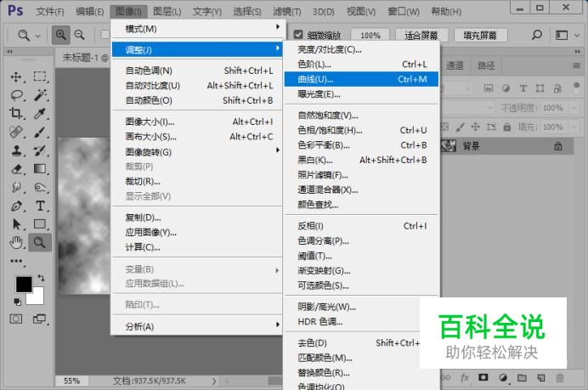Expand the Mode submenu
This screenshot has width=588, height=390.
coord(196,29)
